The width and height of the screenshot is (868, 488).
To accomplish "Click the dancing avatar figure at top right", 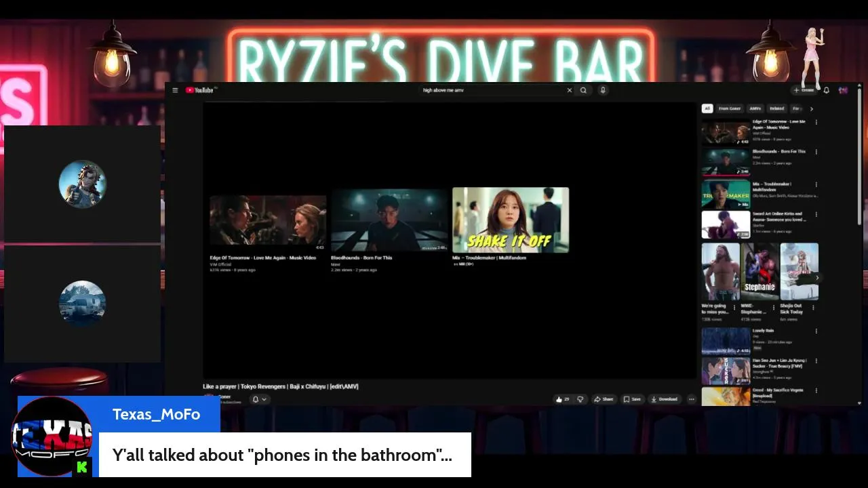I will tap(812, 58).
